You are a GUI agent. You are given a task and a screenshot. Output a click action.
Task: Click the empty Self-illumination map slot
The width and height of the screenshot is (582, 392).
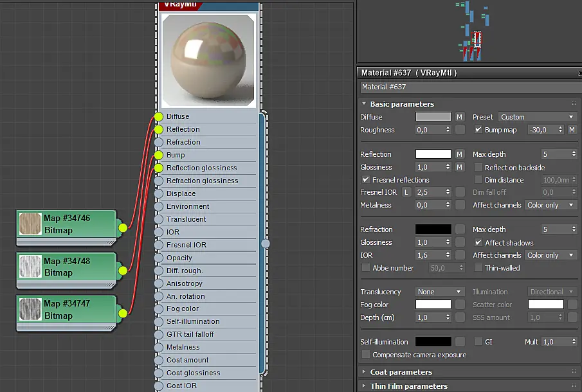click(x=460, y=342)
